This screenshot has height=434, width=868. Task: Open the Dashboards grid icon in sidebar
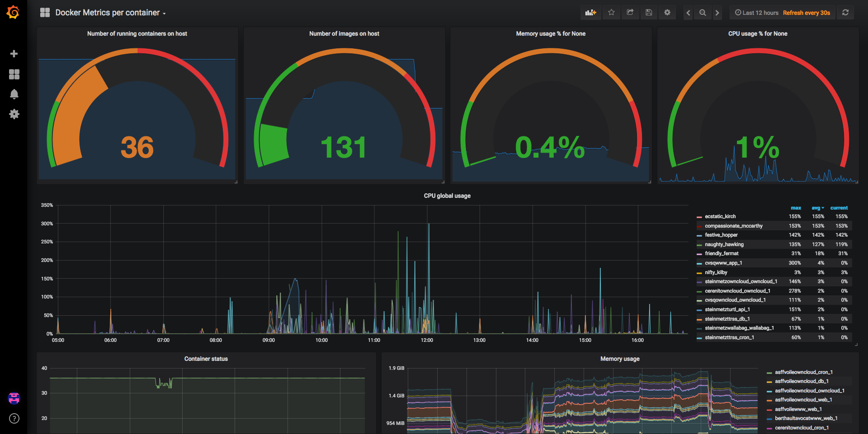tap(14, 74)
